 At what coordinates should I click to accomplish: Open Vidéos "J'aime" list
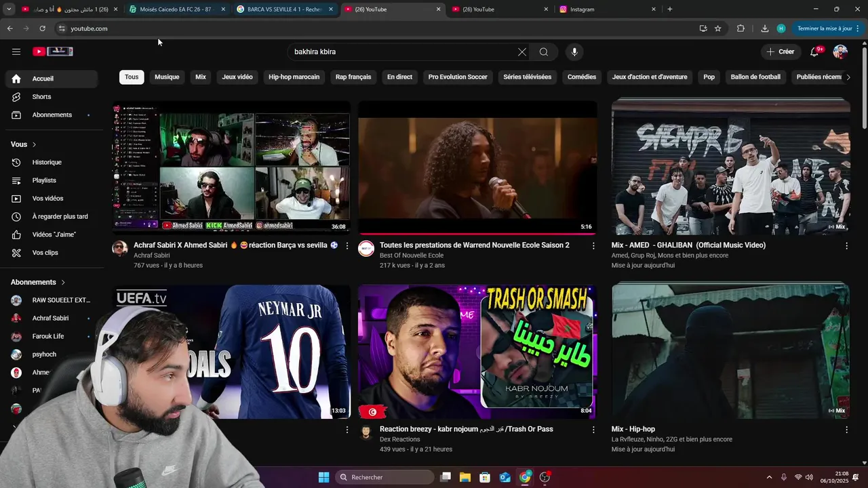[52, 235]
